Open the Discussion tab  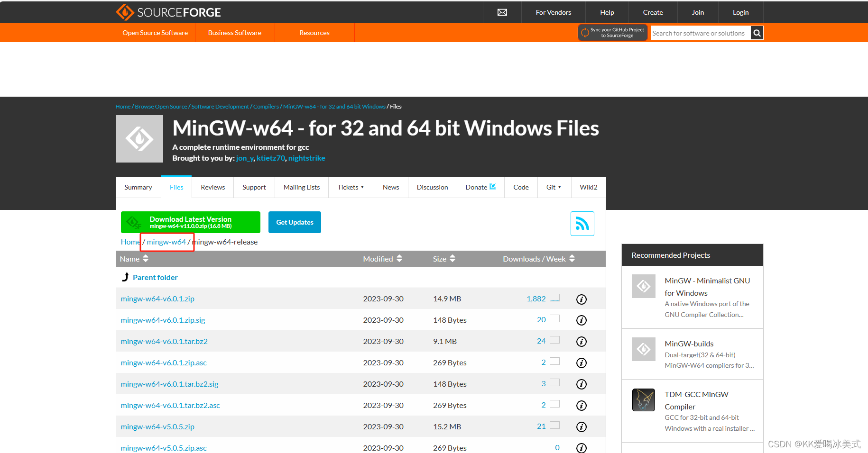pos(433,187)
